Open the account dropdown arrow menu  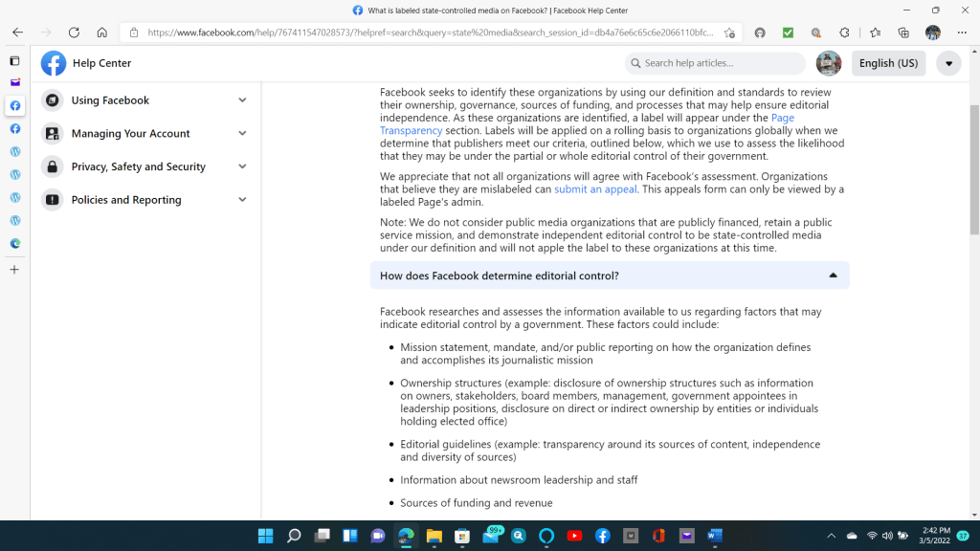[x=947, y=63]
